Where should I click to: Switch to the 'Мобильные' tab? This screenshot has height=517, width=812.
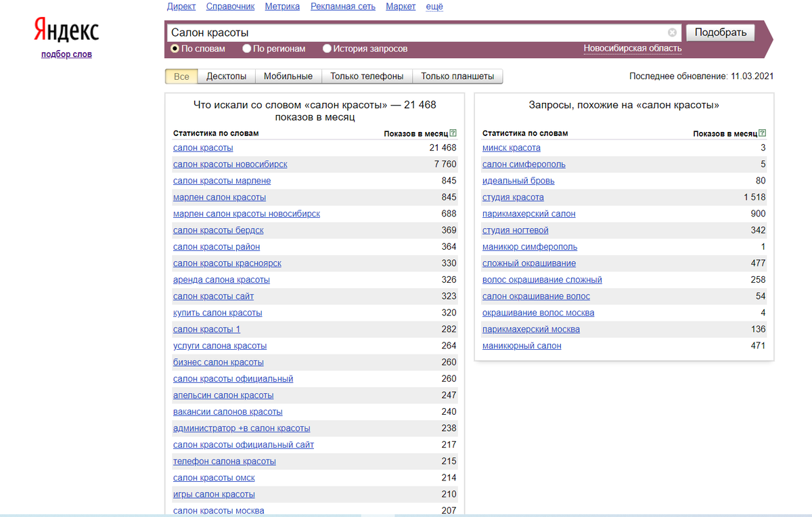288,76
